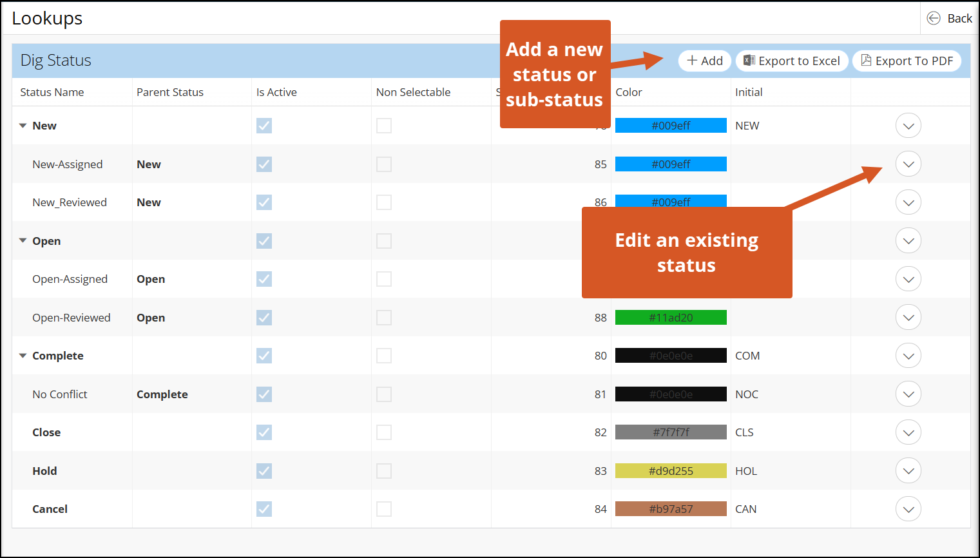The height and width of the screenshot is (558, 980).
Task: Open the circular chevron menu for the Hold row
Action: click(908, 471)
